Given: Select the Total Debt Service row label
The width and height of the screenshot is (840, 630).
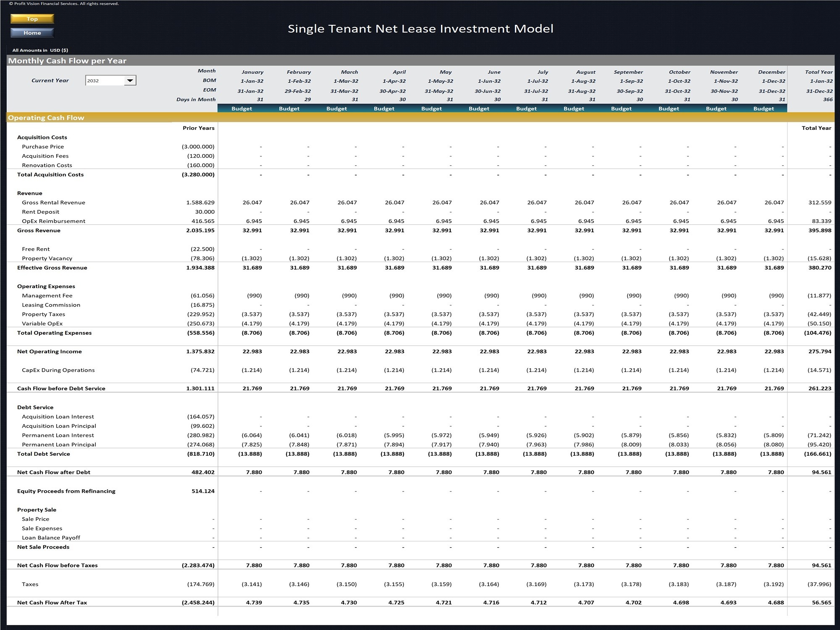Looking at the screenshot, I should (44, 454).
